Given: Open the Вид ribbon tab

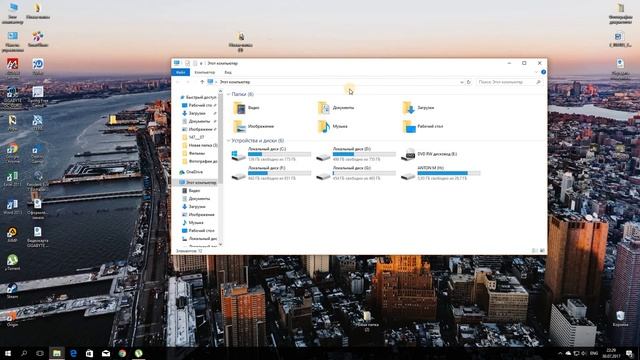Looking at the screenshot, I should [x=228, y=72].
